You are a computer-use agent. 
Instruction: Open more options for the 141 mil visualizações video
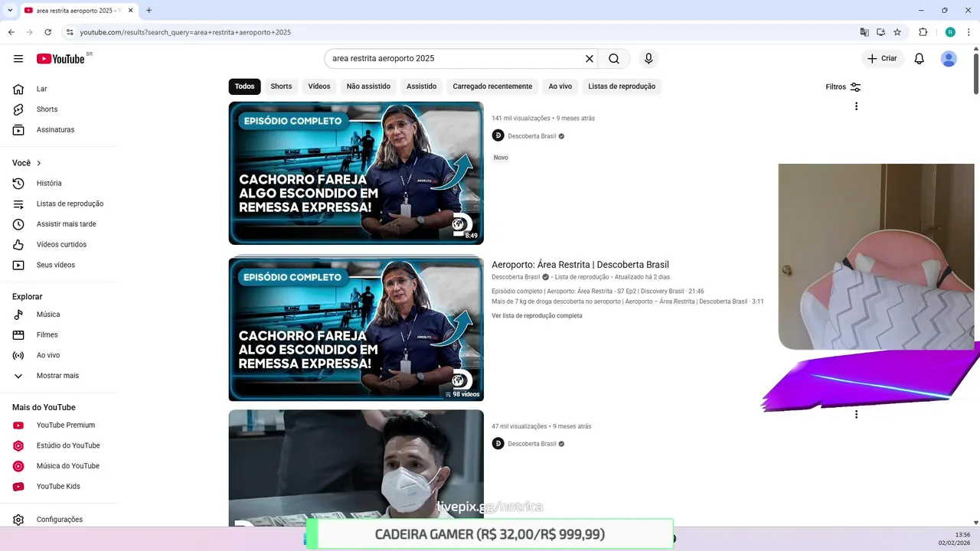[x=856, y=106]
